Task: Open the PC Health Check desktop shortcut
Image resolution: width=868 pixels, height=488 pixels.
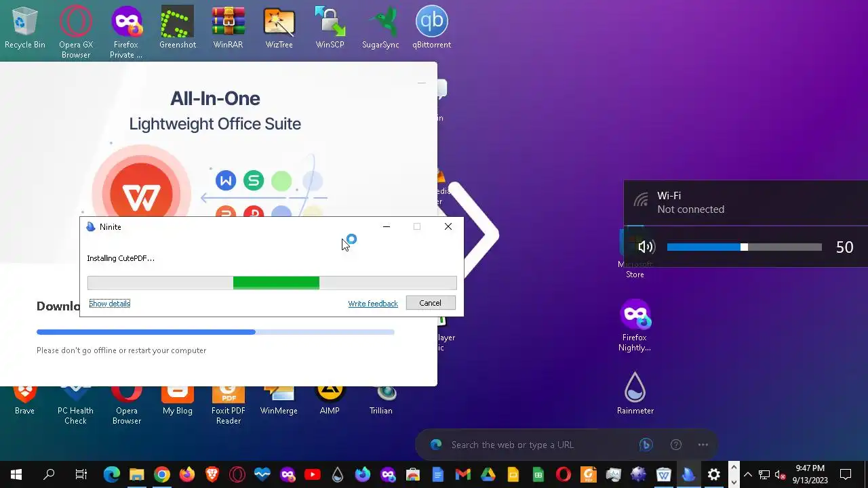Action: (x=76, y=405)
